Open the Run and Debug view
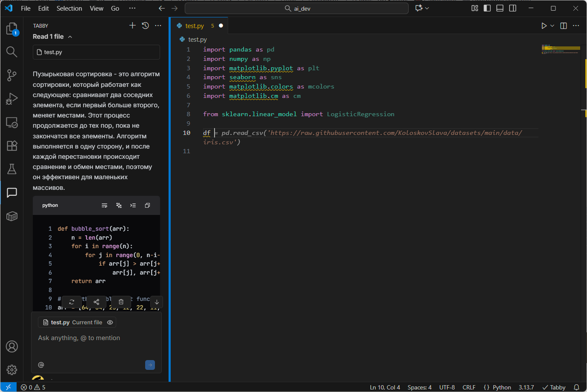 pyautogui.click(x=11, y=99)
